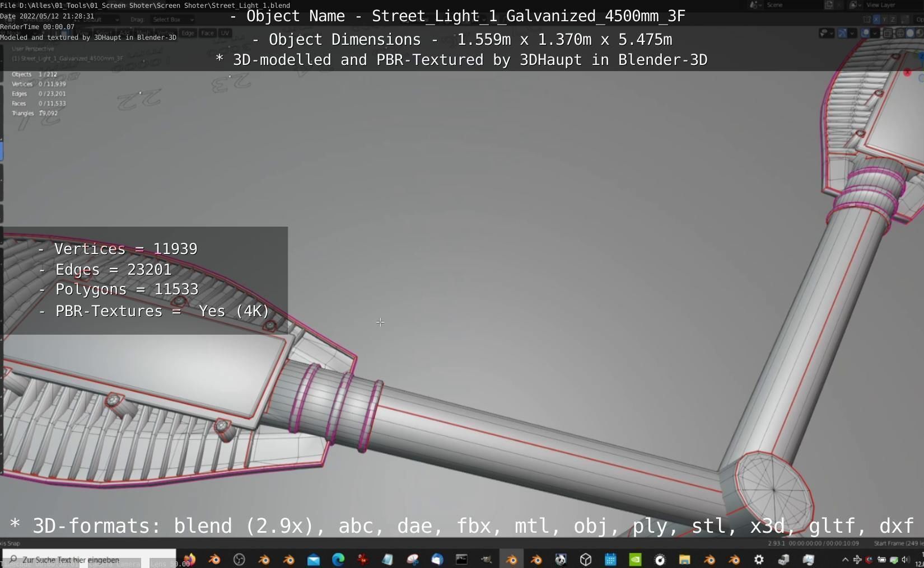
Task: Open the Edge menu in header
Action: (188, 33)
